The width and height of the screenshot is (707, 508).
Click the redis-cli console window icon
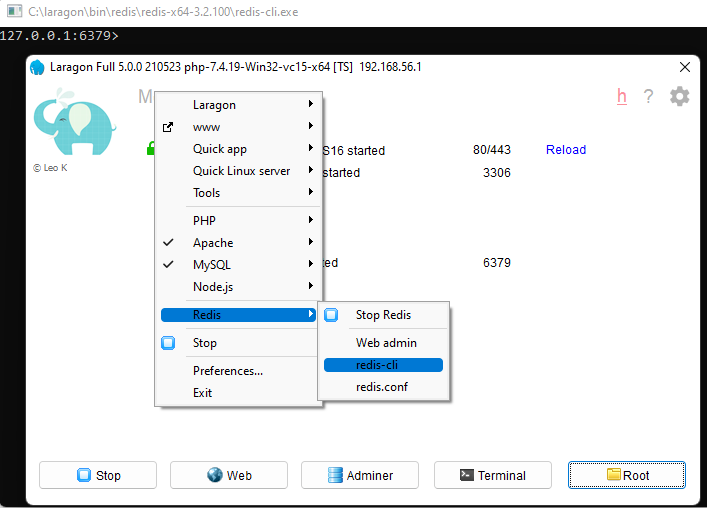14,11
